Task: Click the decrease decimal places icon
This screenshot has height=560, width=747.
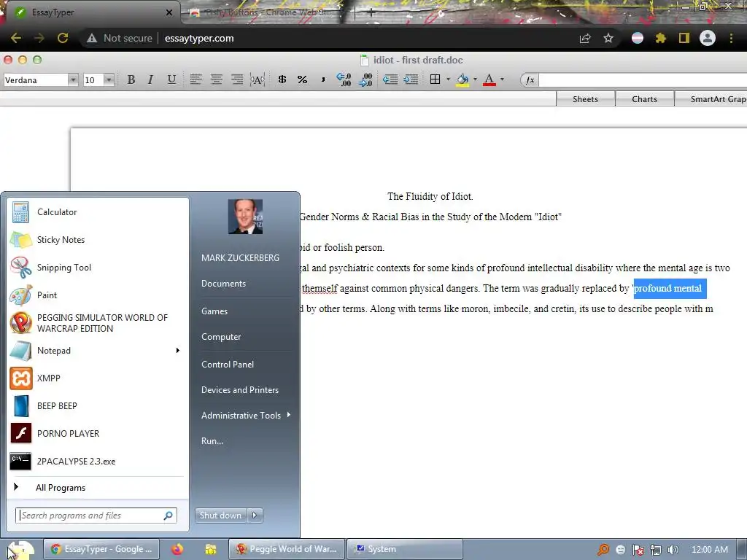Action: (x=365, y=79)
